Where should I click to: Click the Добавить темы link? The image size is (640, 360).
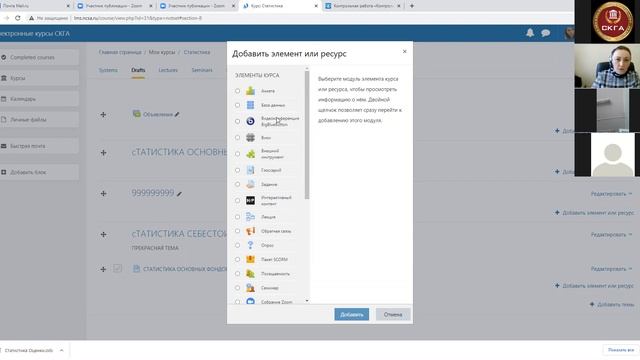click(612, 304)
